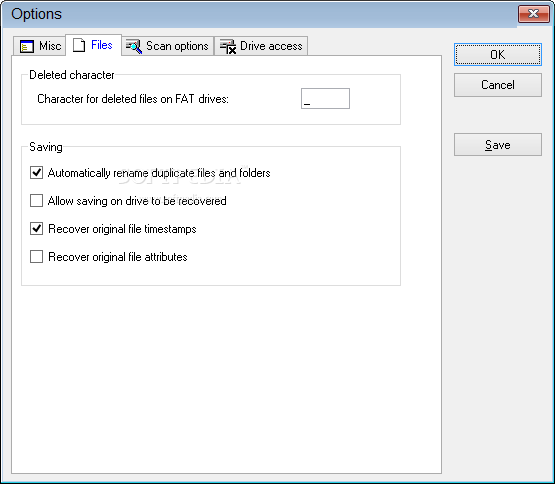This screenshot has width=555, height=484.
Task: Click the Drive access icon
Action: click(228, 46)
